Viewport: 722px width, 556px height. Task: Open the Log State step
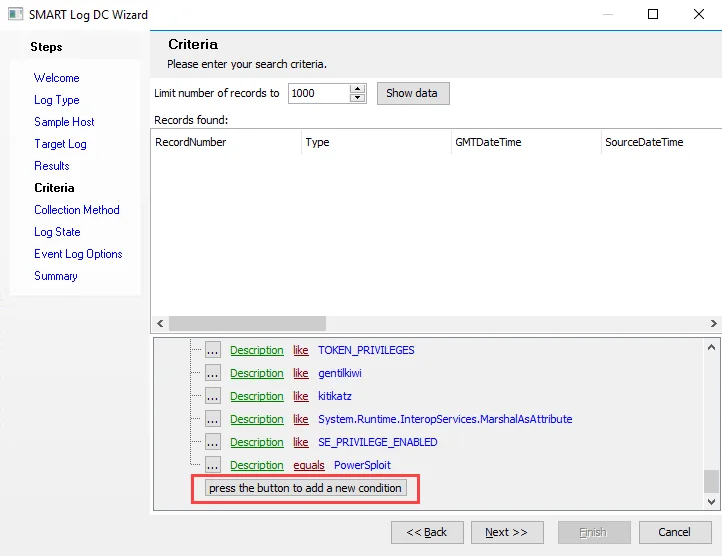pos(57,232)
